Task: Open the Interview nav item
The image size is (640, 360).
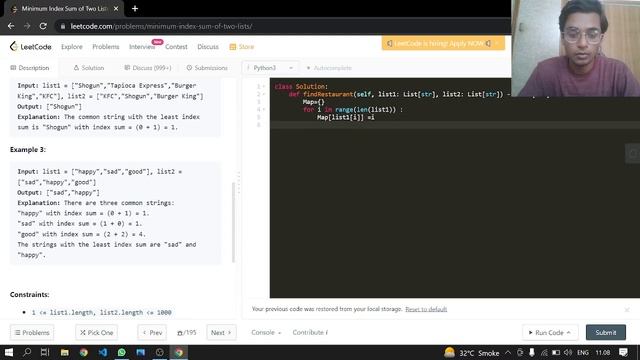Action: [x=142, y=47]
